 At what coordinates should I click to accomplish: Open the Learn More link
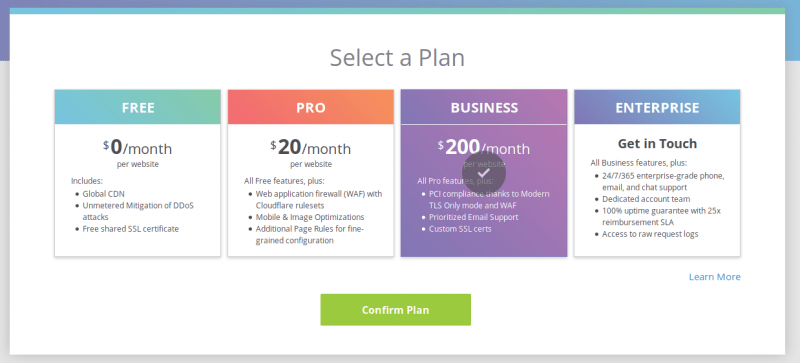[x=714, y=277]
